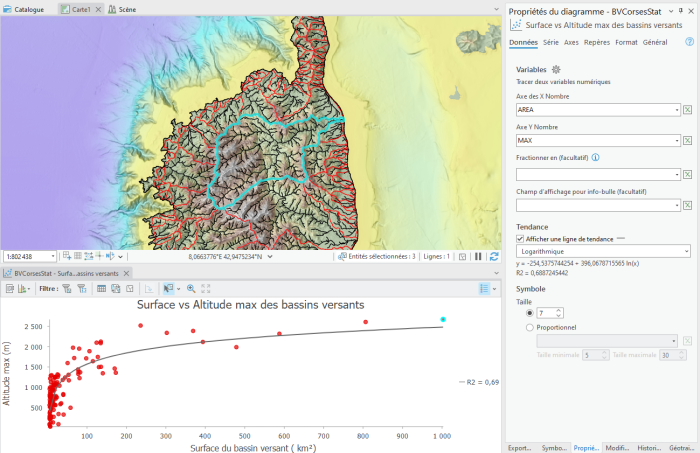
Task: Toggle the legend icon on the chart toolbar
Action: [x=485, y=288]
